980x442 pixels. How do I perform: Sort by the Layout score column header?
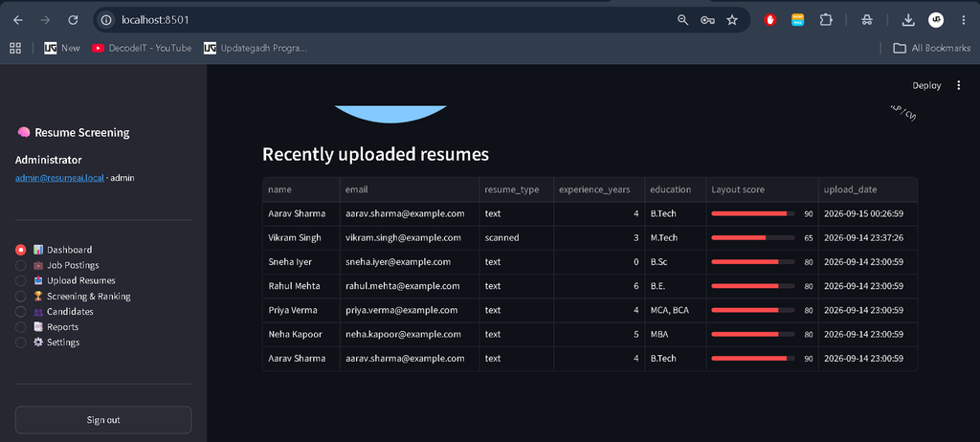[762, 189]
